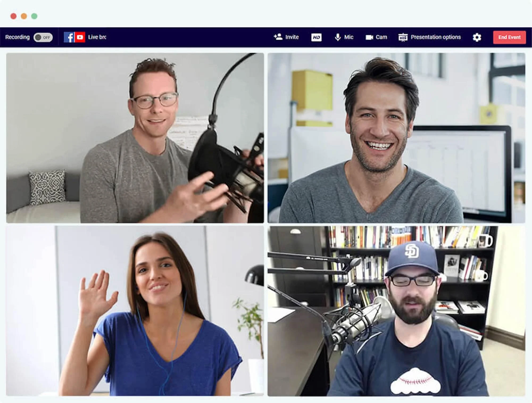Viewport: 532px width, 403px height.
Task: Click the End Event button
Action: 508,37
